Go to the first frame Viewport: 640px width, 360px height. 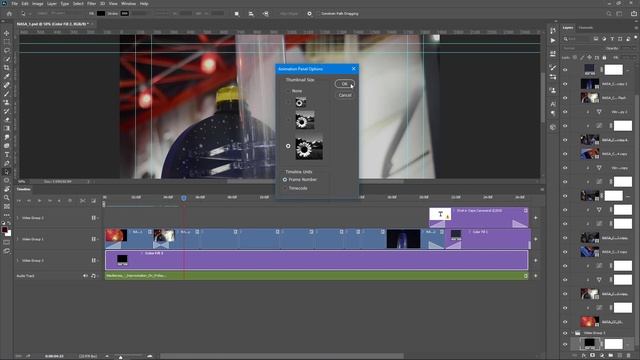[x=19, y=201]
